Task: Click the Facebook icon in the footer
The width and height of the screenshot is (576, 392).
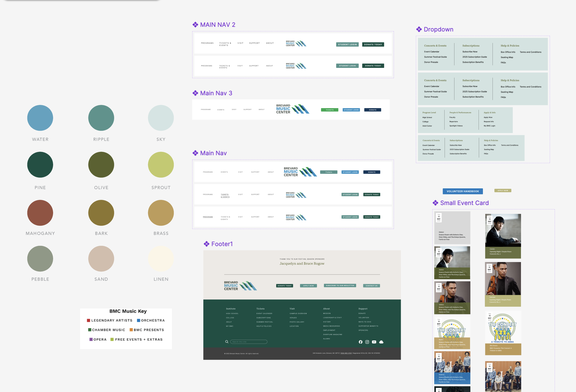Action: click(x=361, y=342)
